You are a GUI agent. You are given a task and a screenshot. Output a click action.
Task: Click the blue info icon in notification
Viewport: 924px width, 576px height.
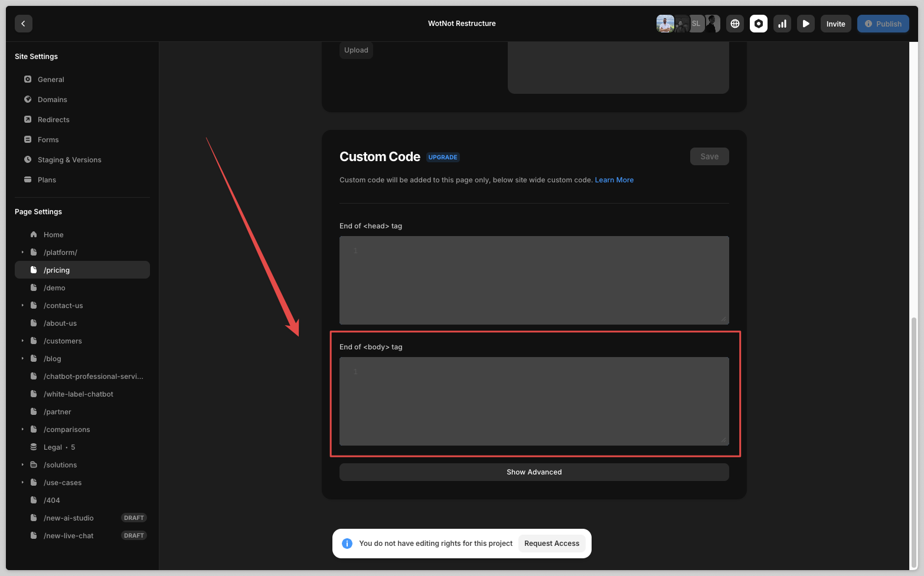coord(347,544)
